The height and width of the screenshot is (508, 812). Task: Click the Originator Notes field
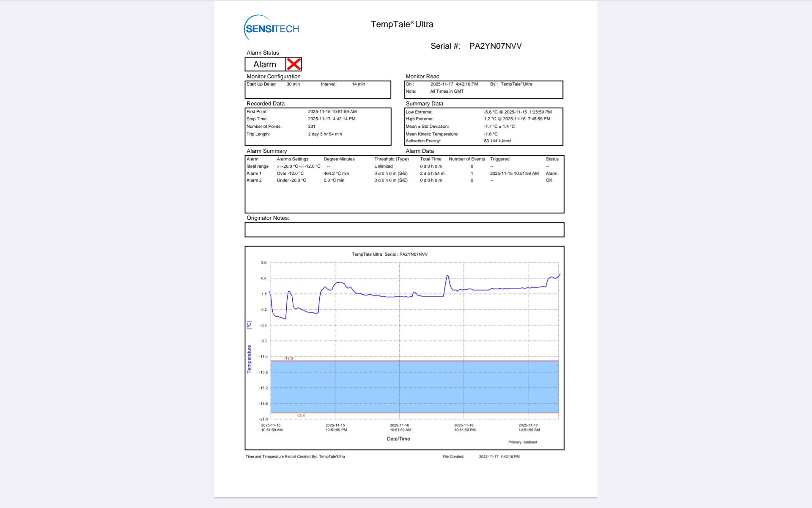tap(404, 230)
